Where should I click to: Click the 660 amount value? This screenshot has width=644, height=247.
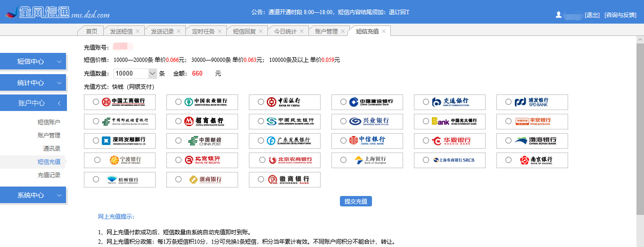click(197, 73)
